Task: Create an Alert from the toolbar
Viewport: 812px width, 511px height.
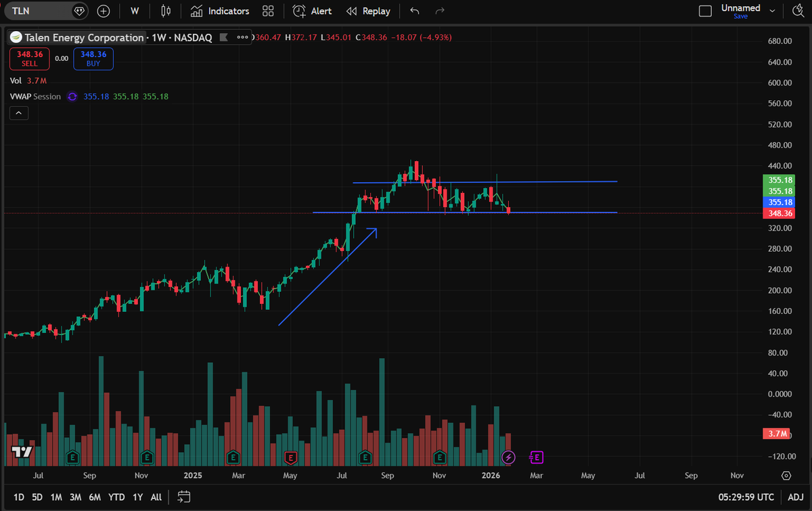Action: 312,11
